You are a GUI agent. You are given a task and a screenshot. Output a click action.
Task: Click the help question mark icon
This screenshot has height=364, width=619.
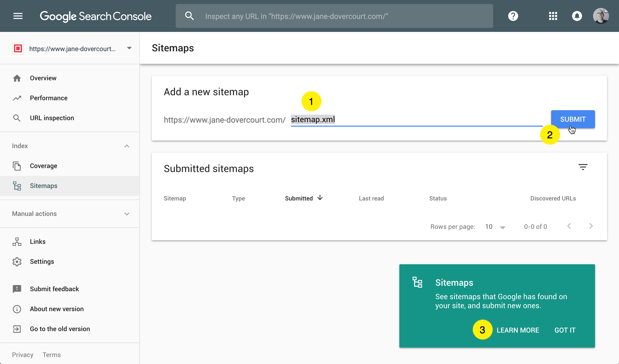point(513,16)
